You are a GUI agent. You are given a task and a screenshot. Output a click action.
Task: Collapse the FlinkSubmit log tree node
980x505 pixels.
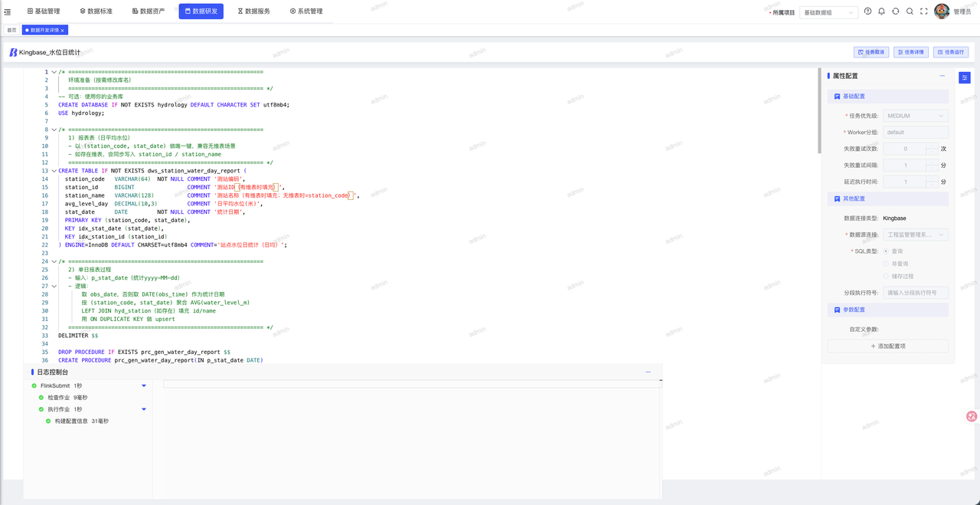[144, 386]
